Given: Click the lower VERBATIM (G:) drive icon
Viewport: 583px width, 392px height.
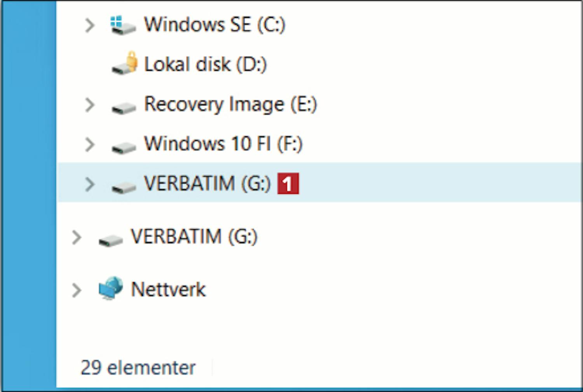Looking at the screenshot, I should (x=111, y=240).
